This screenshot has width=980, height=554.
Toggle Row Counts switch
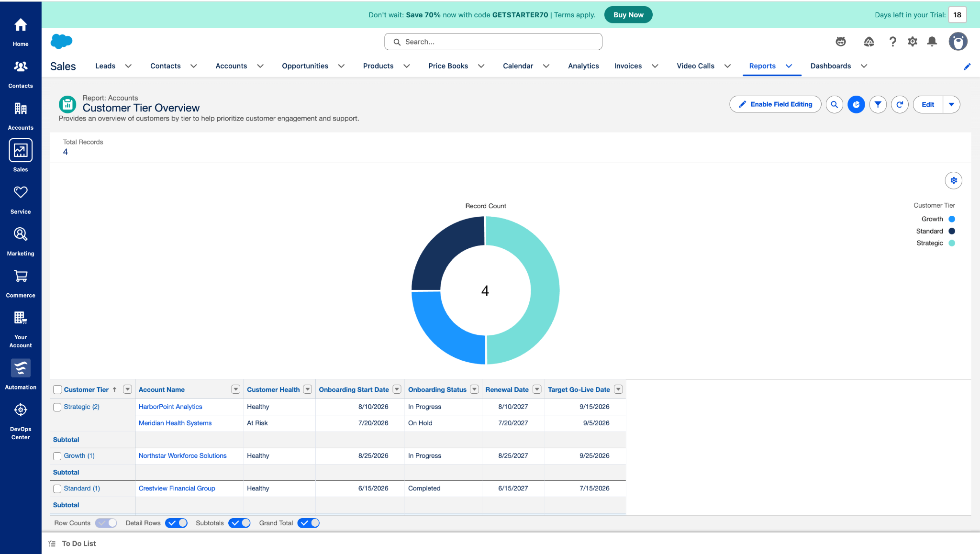(x=106, y=523)
